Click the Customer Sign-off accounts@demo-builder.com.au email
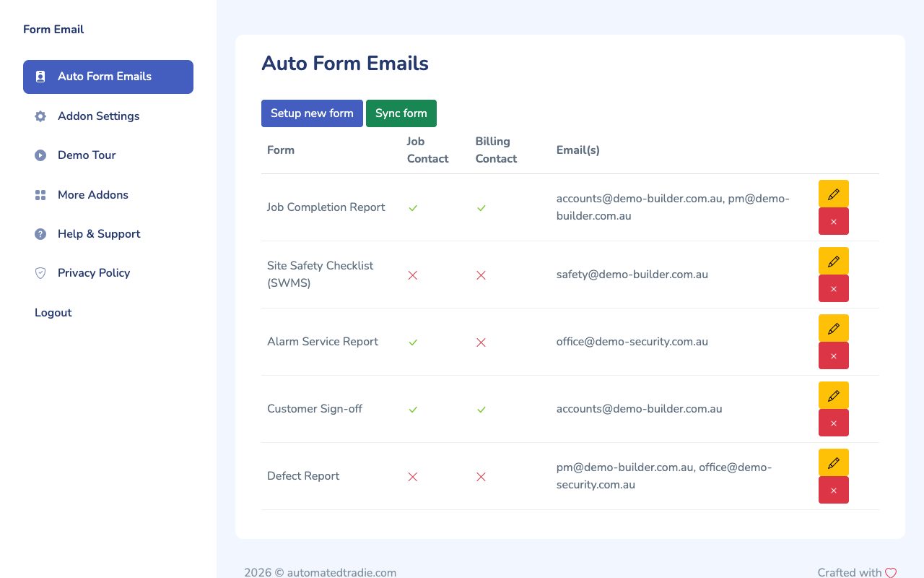The height and width of the screenshot is (578, 924). click(x=640, y=409)
